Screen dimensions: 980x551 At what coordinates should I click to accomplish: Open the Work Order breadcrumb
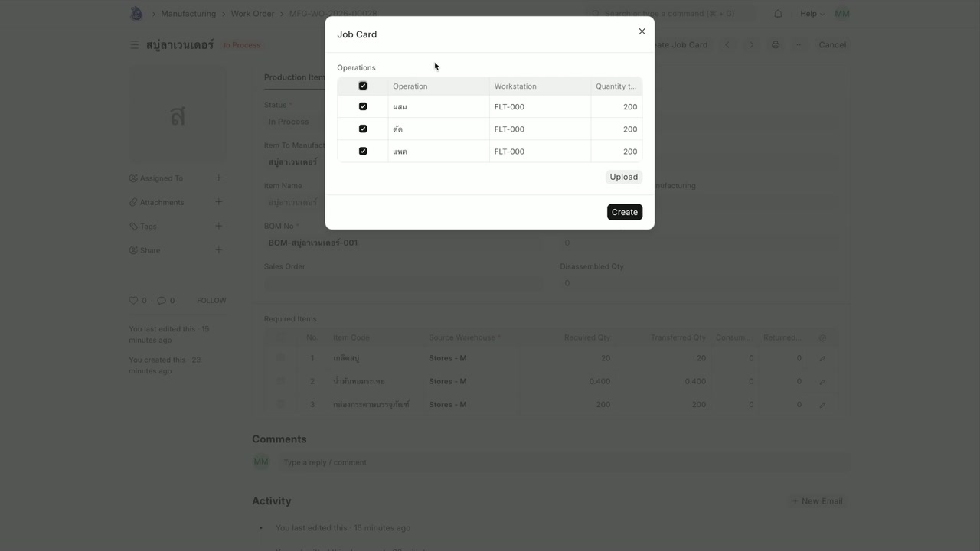pos(253,14)
